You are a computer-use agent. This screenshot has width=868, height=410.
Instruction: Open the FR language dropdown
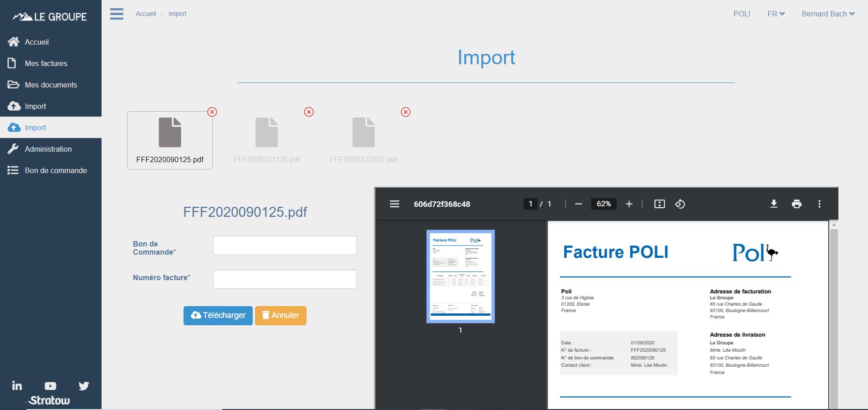coord(776,14)
